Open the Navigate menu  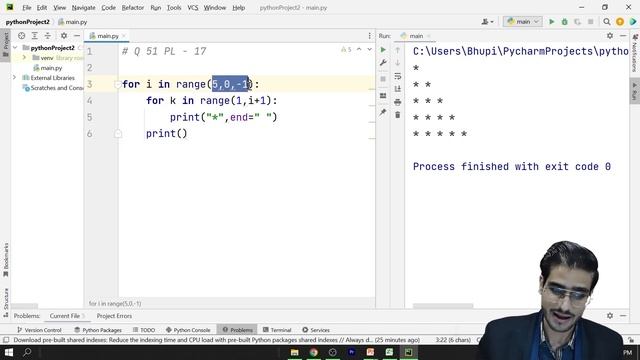pyautogui.click(x=83, y=7)
